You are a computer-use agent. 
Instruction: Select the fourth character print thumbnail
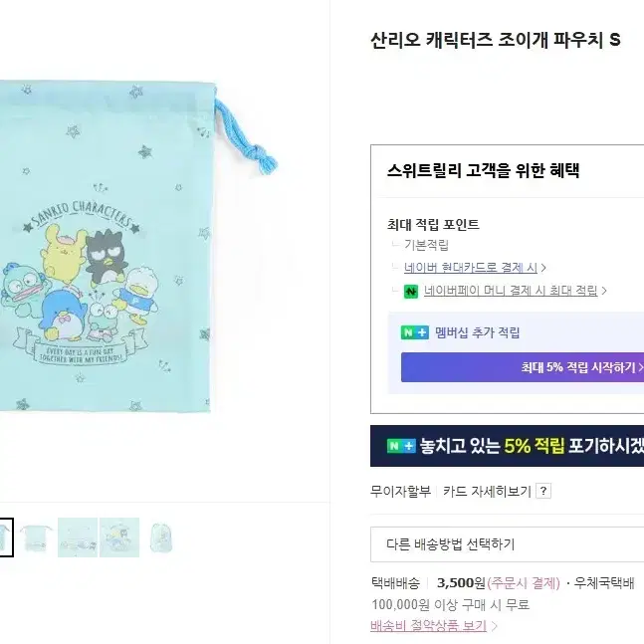point(119,537)
